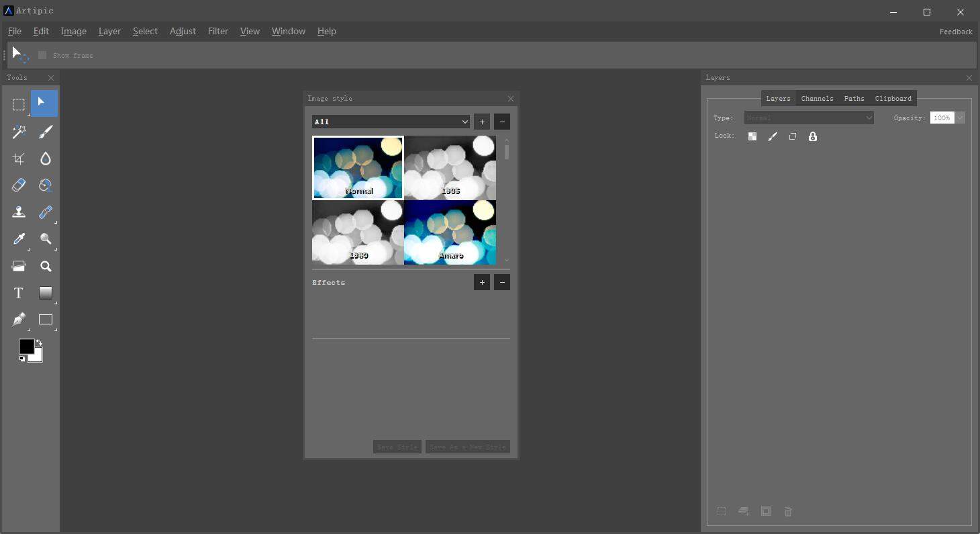Click the Save As a New Style button

pyautogui.click(x=467, y=447)
